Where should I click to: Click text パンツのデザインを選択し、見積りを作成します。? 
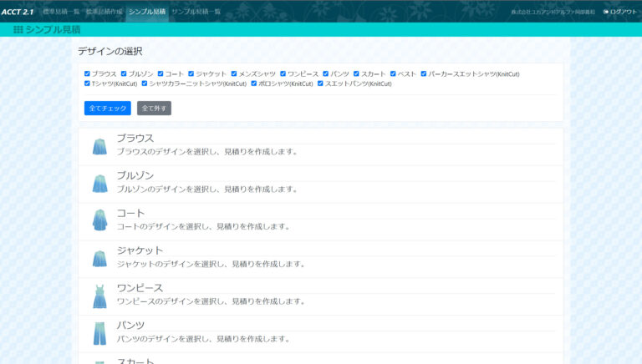pos(203,339)
